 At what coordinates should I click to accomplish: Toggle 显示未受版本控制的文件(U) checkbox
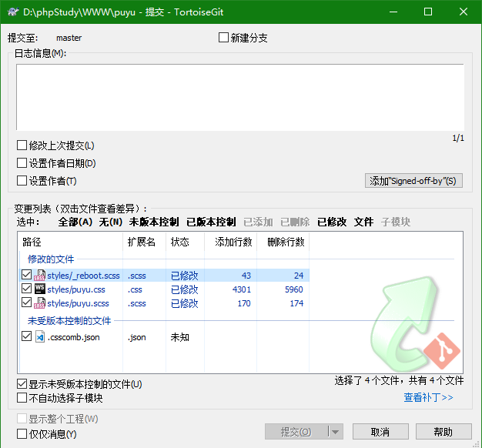click(x=22, y=384)
